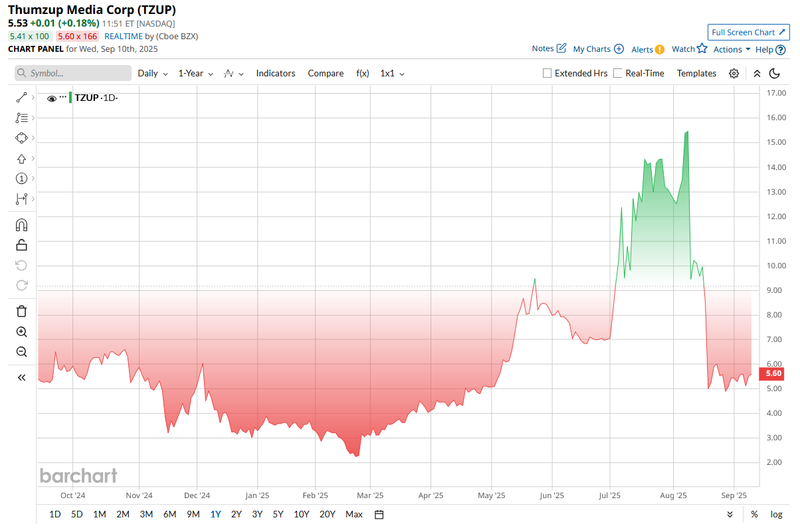
Task: Open the 1-Year period dropdown
Action: pos(196,74)
